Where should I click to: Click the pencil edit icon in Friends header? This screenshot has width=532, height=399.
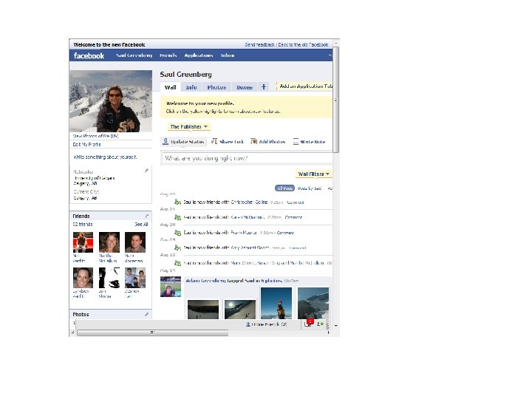(x=146, y=216)
